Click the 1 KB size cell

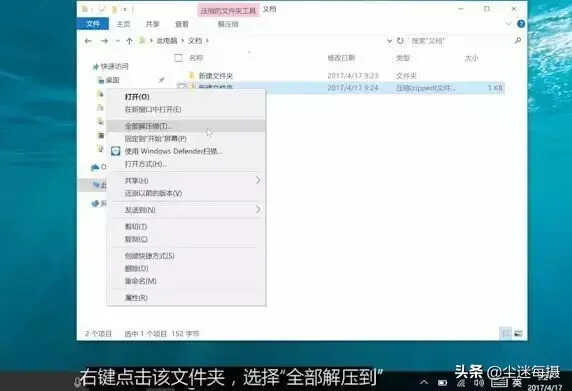[495, 88]
